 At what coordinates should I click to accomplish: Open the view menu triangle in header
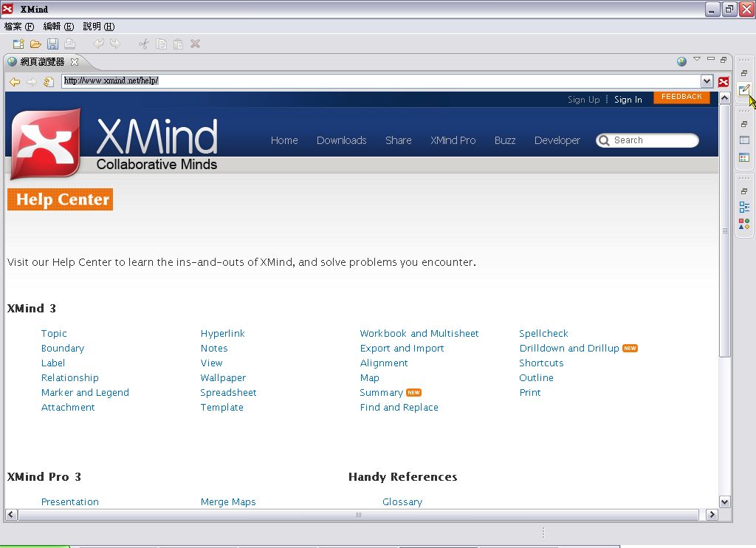click(697, 59)
